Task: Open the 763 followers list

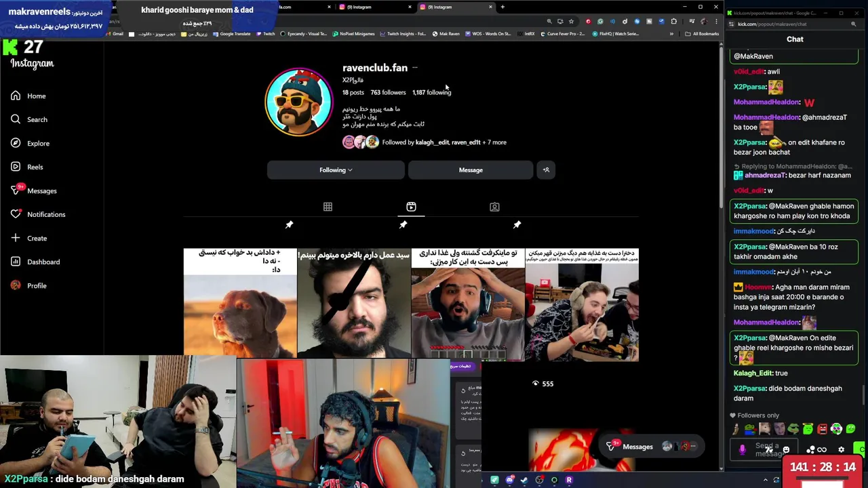Action: pos(388,92)
